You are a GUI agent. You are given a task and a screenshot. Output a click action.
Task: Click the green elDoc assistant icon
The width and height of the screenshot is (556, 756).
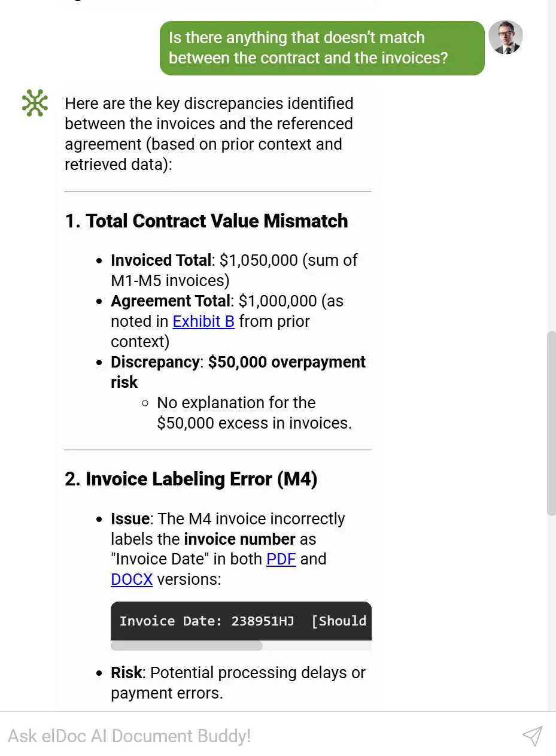click(35, 102)
